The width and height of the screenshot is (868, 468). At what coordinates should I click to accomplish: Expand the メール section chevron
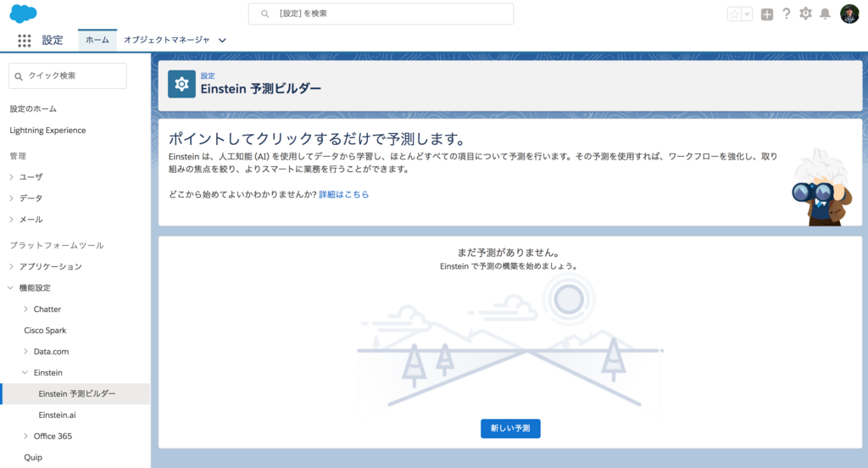pos(11,220)
